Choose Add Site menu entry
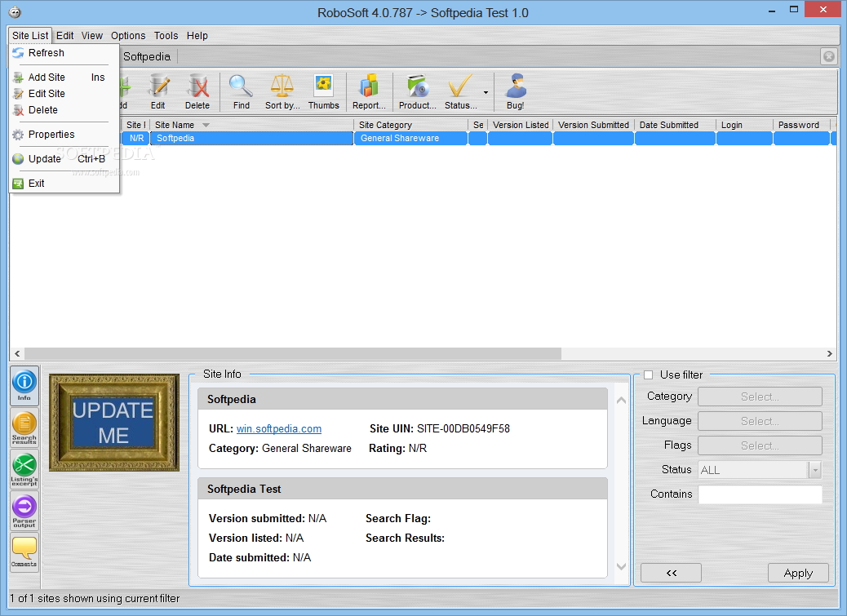The height and width of the screenshot is (616, 847). point(64,78)
